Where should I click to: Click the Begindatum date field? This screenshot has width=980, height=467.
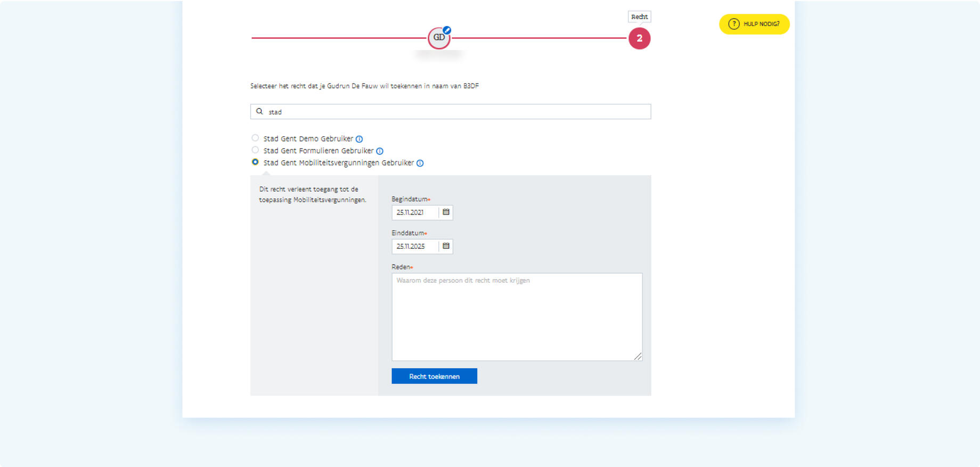(x=415, y=212)
